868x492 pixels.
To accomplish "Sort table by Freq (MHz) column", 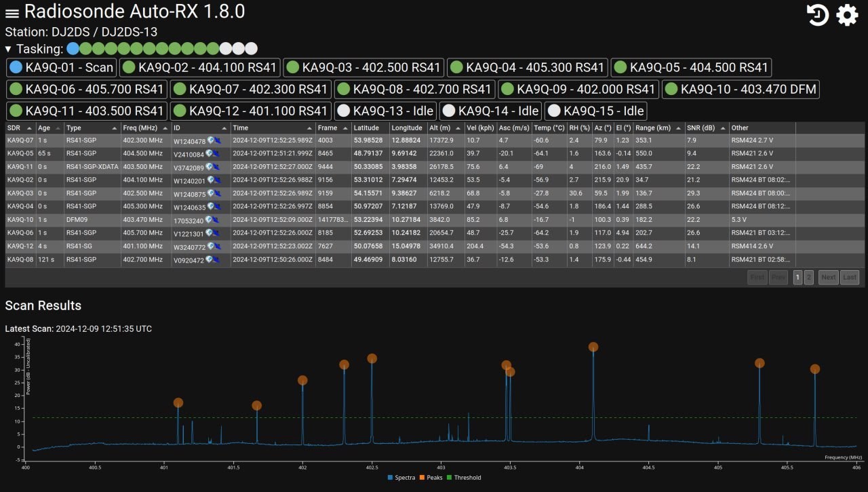I will point(146,128).
